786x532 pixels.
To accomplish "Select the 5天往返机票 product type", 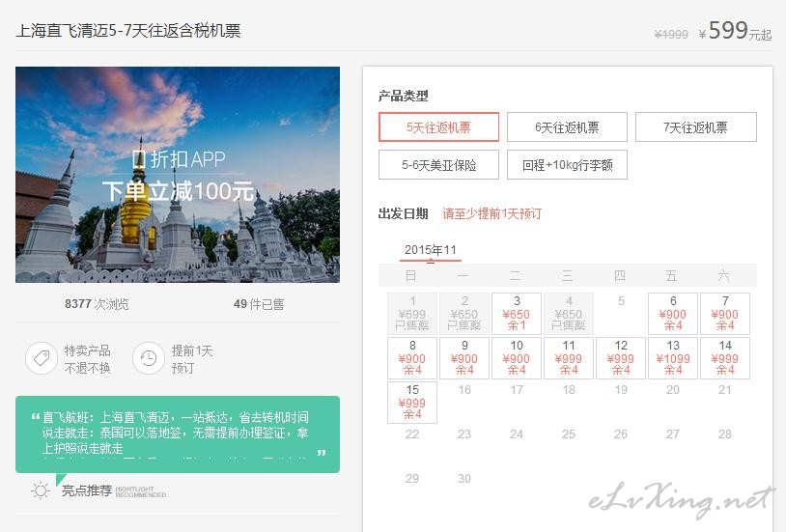I will click(x=438, y=127).
